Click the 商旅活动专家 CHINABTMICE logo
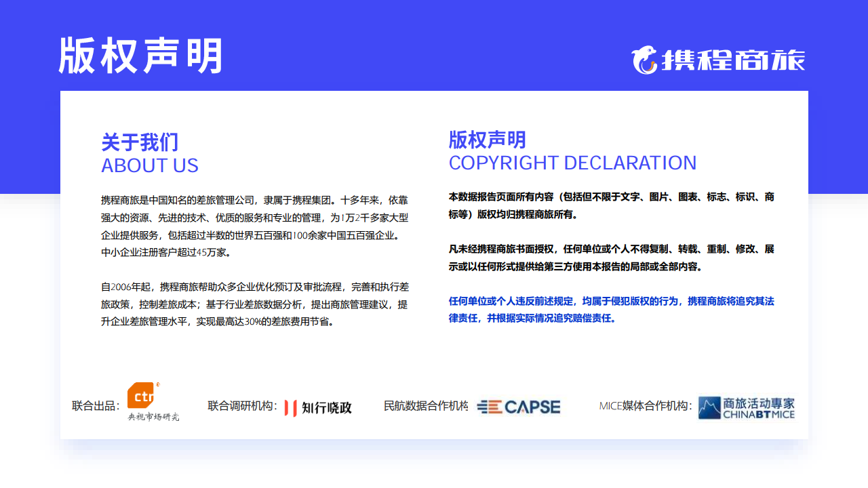Screen dimensions: 868x488 coord(747,407)
